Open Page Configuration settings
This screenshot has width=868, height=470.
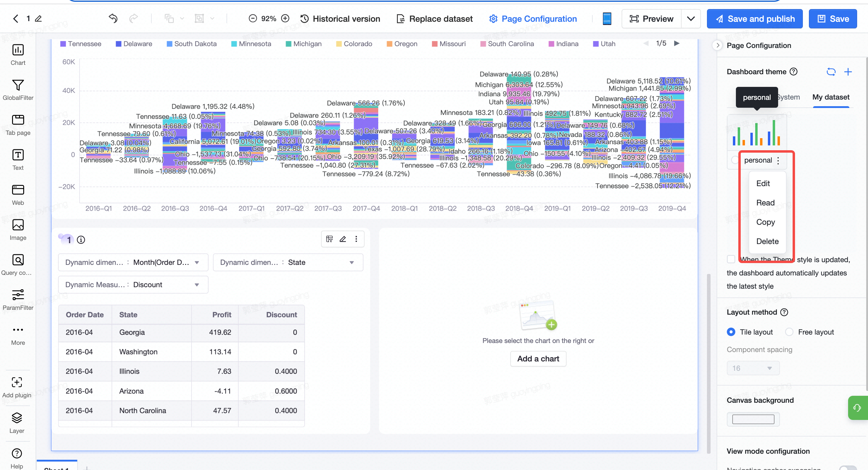click(533, 18)
